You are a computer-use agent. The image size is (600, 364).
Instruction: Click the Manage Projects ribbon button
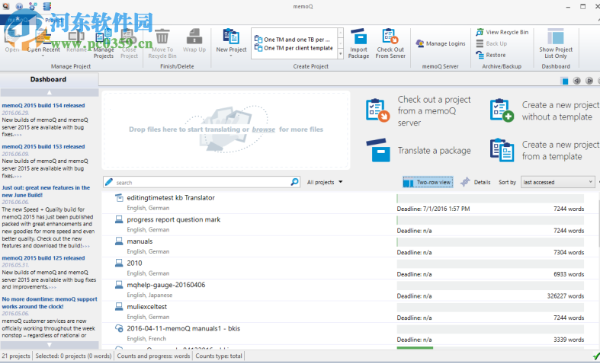tap(104, 43)
